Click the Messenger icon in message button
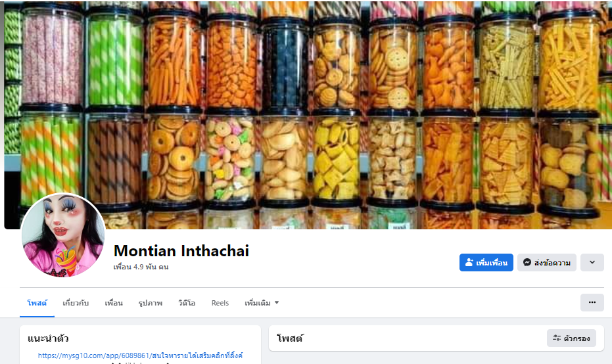Screen dimensions: 612x364 coord(527,263)
